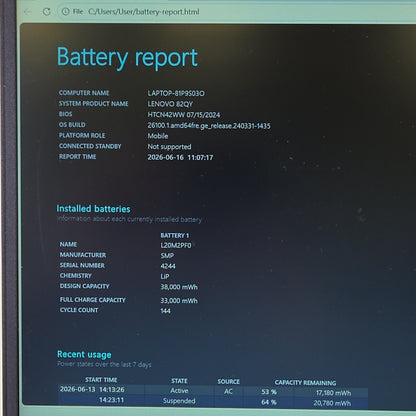Select the DESIGN CAPACITY label
Image resolution: width=416 pixels, height=416 pixels.
click(x=84, y=286)
